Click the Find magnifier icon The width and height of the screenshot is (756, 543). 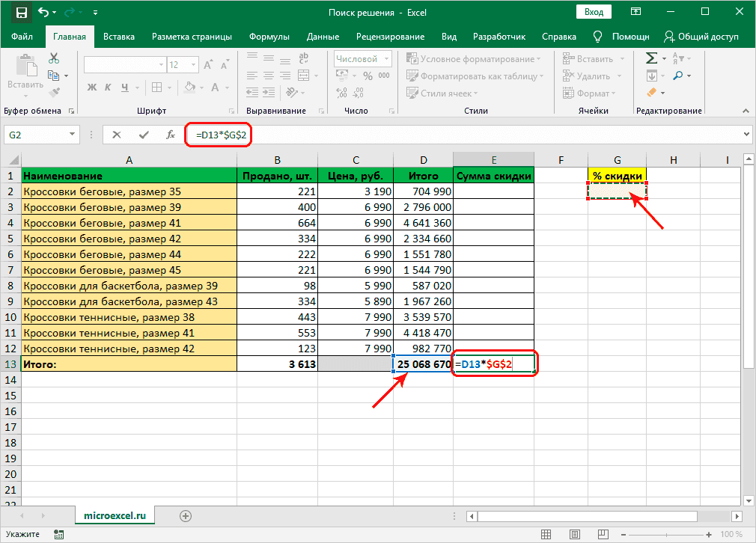tap(677, 76)
